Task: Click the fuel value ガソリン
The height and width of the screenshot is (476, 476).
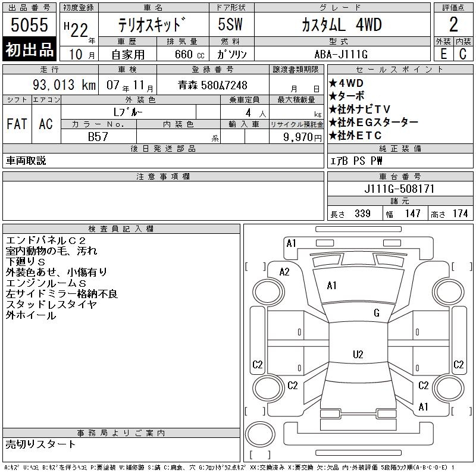Action: pyautogui.click(x=231, y=54)
